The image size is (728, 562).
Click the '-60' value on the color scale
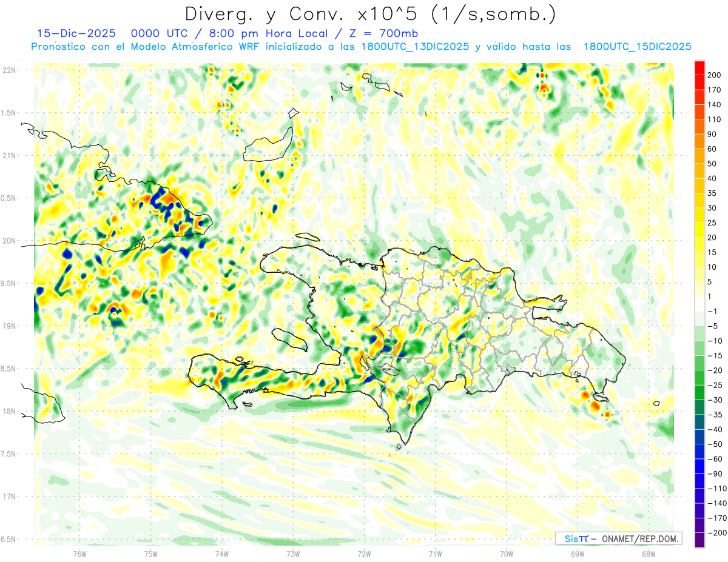click(x=716, y=459)
